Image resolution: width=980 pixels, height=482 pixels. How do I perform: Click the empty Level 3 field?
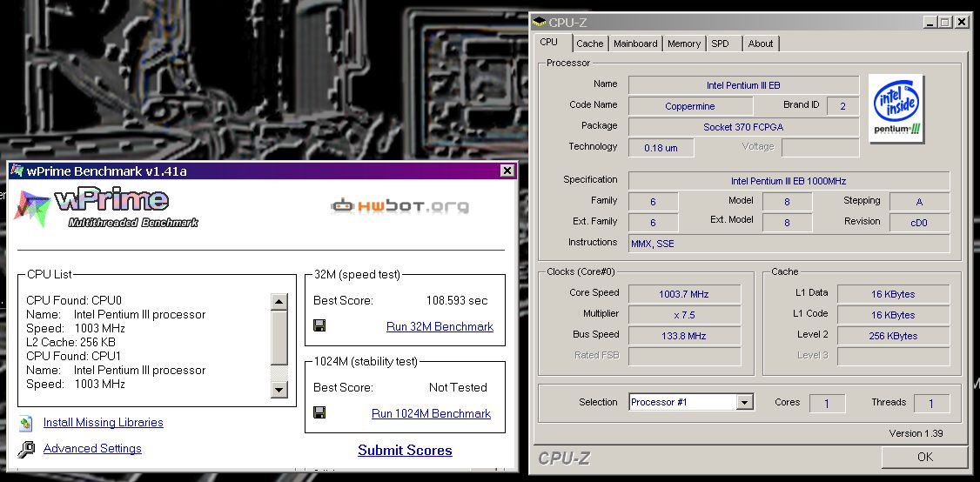(893, 357)
